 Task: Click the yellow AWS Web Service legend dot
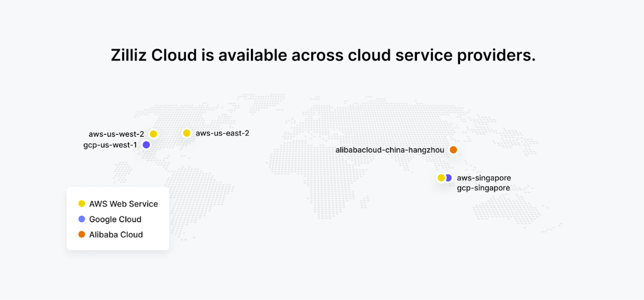82,204
